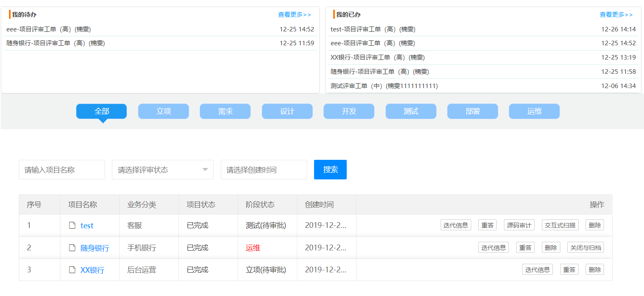The width and height of the screenshot is (644, 296).
Task: Click the file icon beside test project
Action: click(x=72, y=225)
